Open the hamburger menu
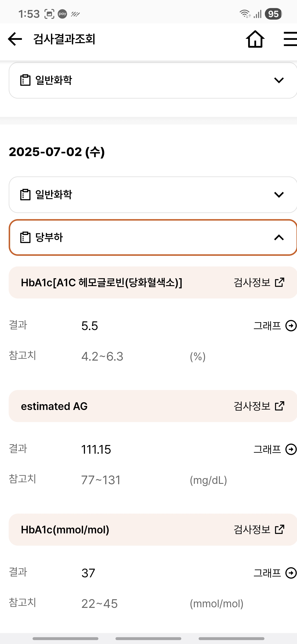 pyautogui.click(x=290, y=39)
